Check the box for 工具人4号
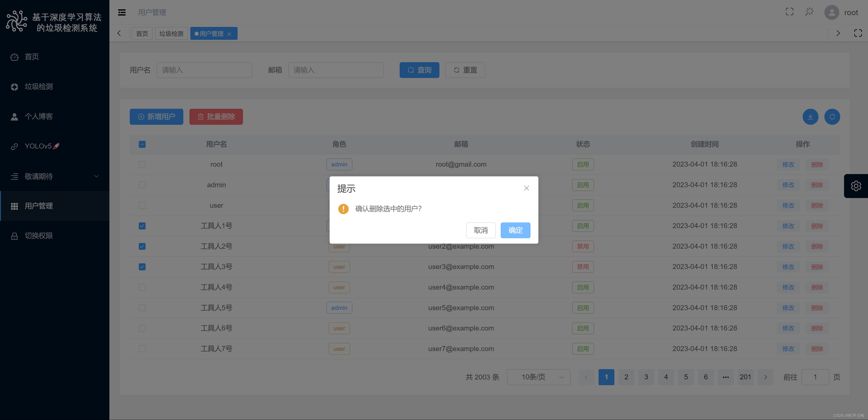 pos(142,287)
